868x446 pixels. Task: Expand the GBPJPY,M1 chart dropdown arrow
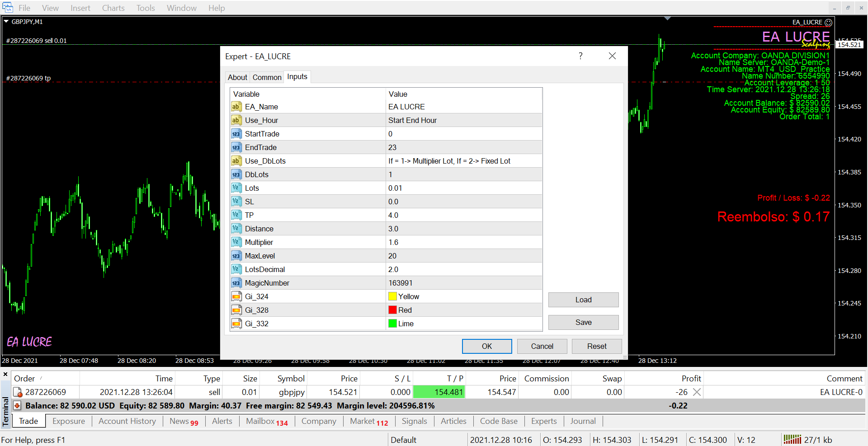[6, 22]
